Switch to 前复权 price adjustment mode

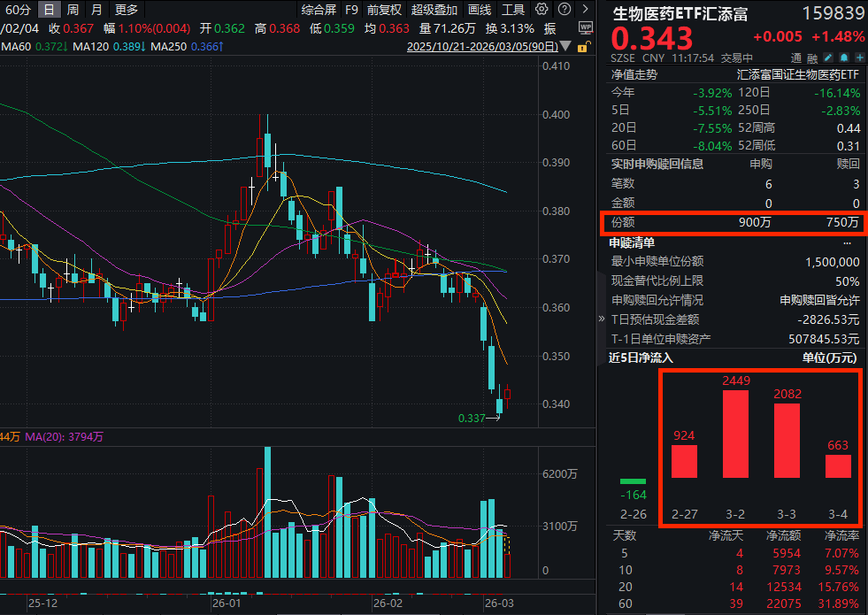tap(384, 10)
